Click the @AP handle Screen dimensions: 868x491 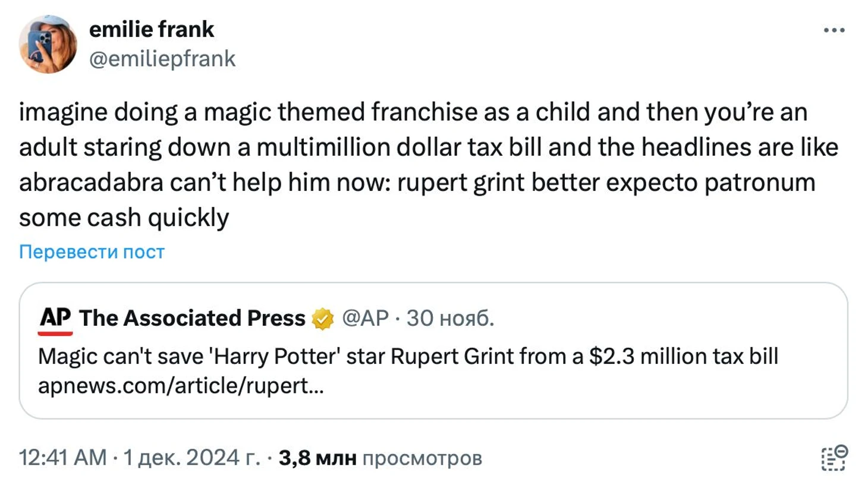(365, 319)
